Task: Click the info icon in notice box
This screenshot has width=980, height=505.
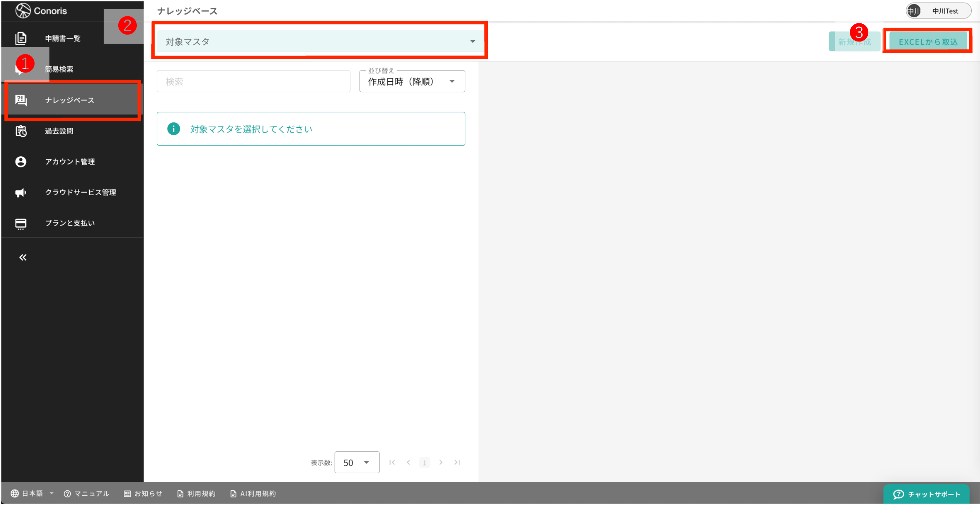Action: click(173, 129)
